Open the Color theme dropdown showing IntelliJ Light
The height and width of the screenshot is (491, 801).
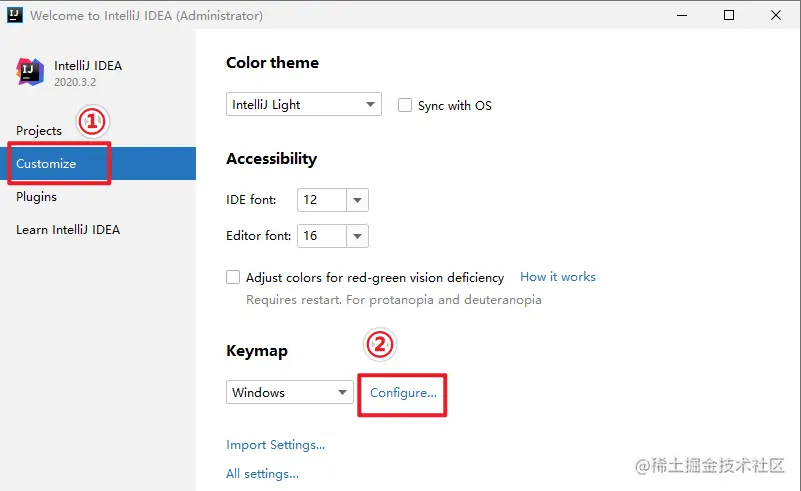click(304, 104)
